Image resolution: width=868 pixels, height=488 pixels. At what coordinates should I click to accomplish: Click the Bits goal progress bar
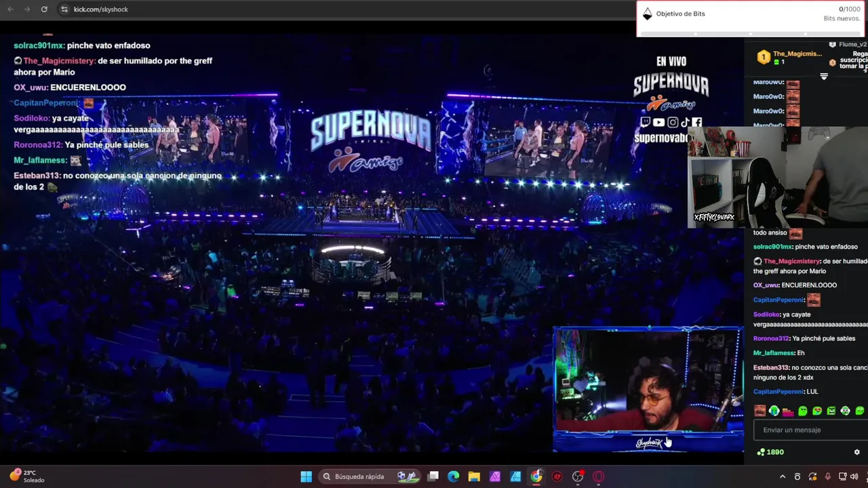click(751, 33)
